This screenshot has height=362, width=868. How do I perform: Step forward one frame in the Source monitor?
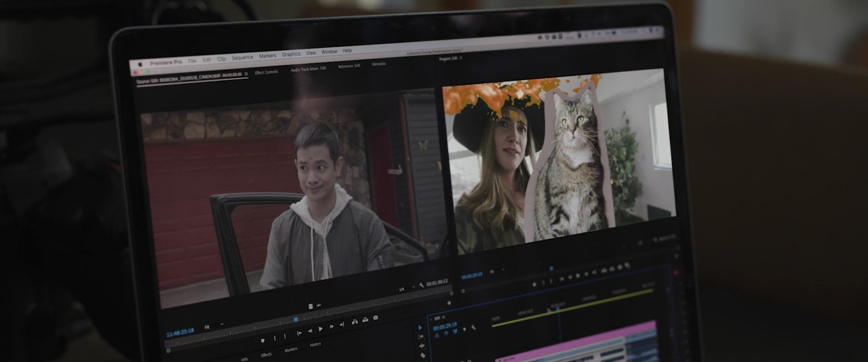332,326
